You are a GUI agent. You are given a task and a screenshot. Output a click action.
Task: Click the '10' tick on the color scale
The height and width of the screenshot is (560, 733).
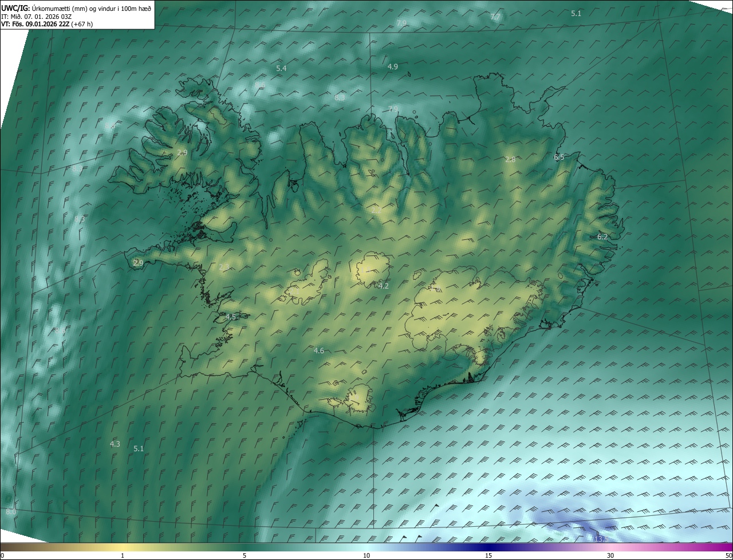[x=366, y=556]
